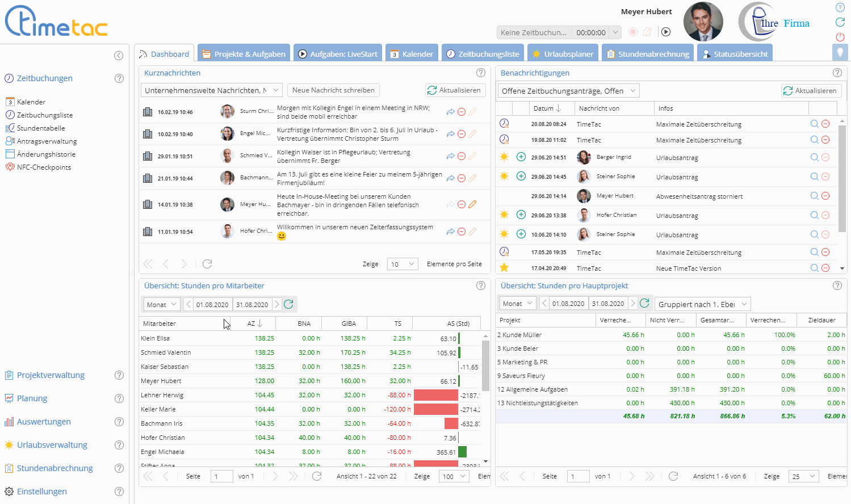Open the Offene Zeitbuchungsanträge filter dropdown

633,91
